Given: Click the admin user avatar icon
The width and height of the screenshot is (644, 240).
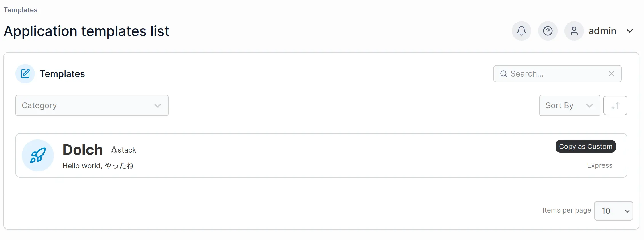Looking at the screenshot, I should [x=574, y=31].
